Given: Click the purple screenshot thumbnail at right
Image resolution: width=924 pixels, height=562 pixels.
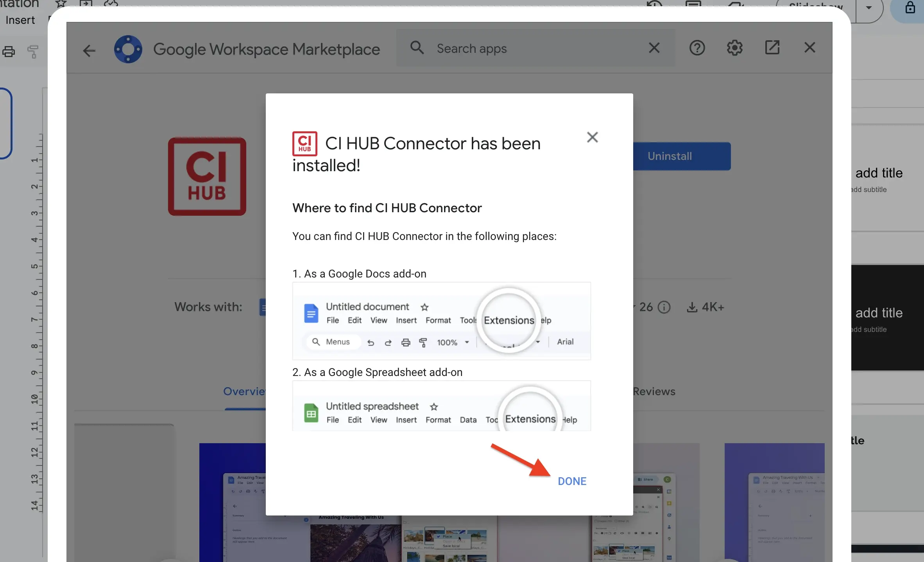Looking at the screenshot, I should 774,502.
